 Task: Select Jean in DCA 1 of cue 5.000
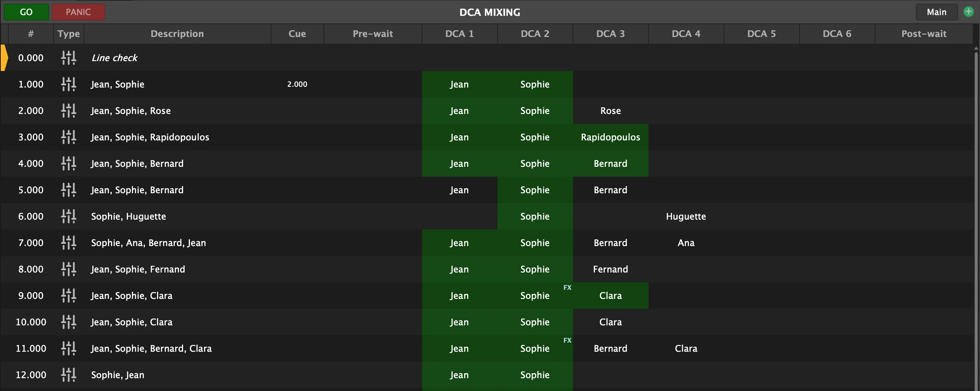[459, 190]
